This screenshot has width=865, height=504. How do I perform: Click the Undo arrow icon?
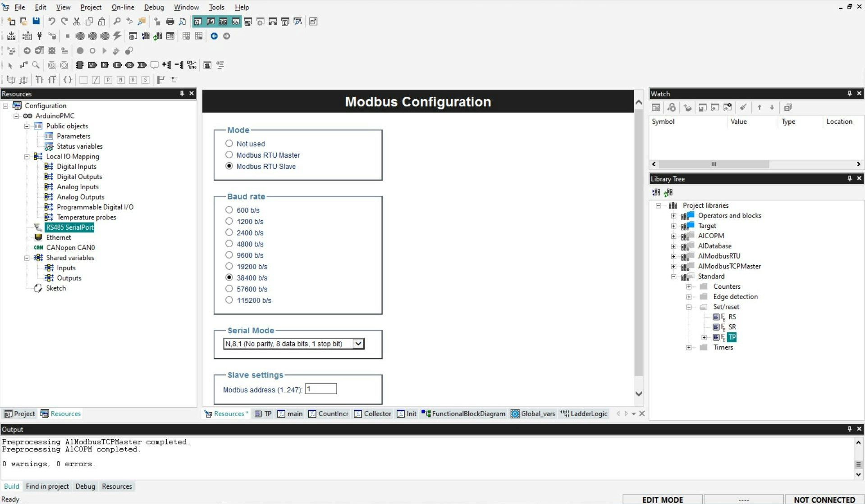point(51,21)
